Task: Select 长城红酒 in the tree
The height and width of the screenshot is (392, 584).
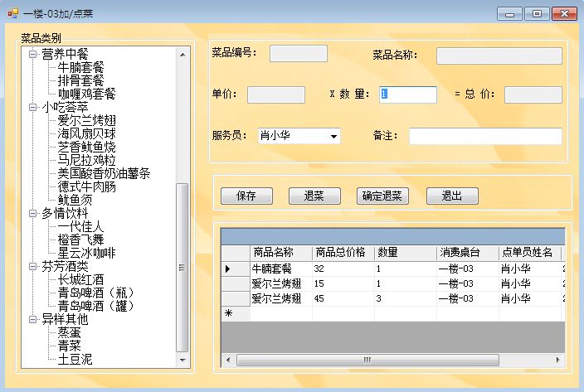Action: [x=80, y=279]
